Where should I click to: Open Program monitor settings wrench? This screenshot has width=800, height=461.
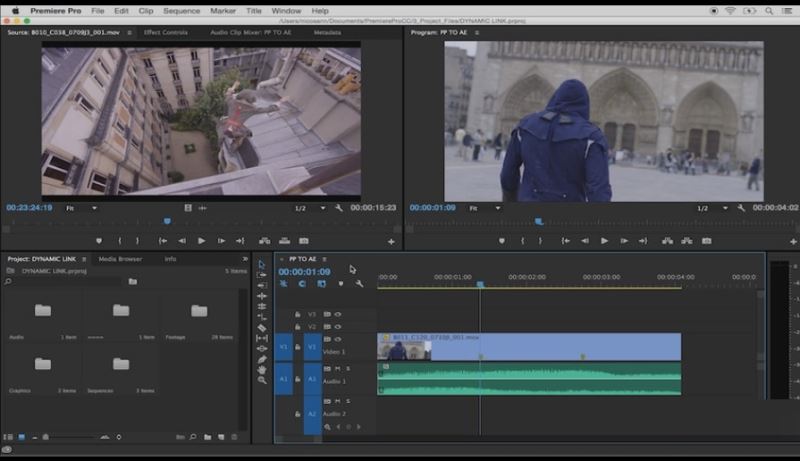click(x=741, y=208)
